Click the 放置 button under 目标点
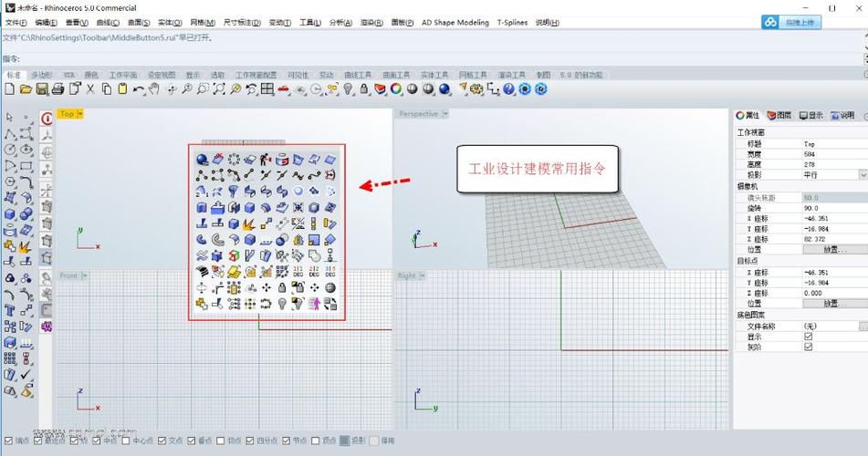868x456 pixels. pos(835,304)
